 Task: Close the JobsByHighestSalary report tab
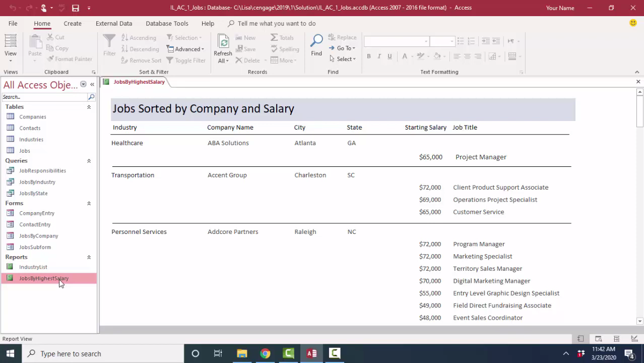[x=638, y=82]
